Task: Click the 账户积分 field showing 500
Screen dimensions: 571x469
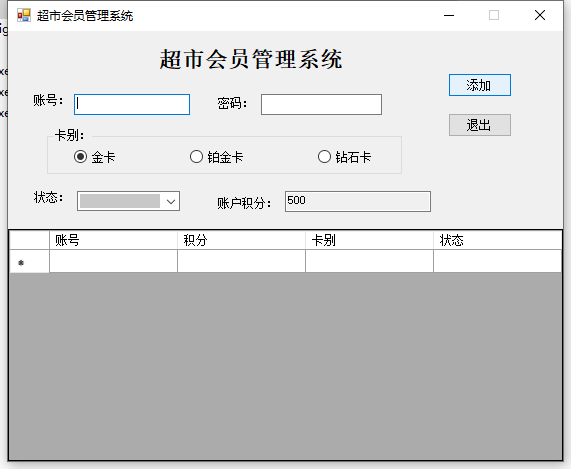Action: (358, 201)
